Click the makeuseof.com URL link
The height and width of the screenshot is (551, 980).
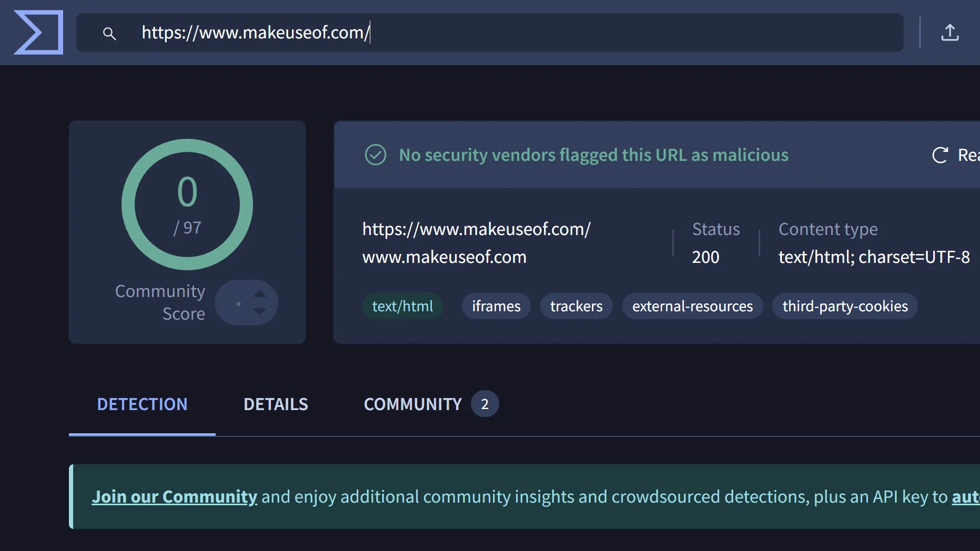coord(476,229)
